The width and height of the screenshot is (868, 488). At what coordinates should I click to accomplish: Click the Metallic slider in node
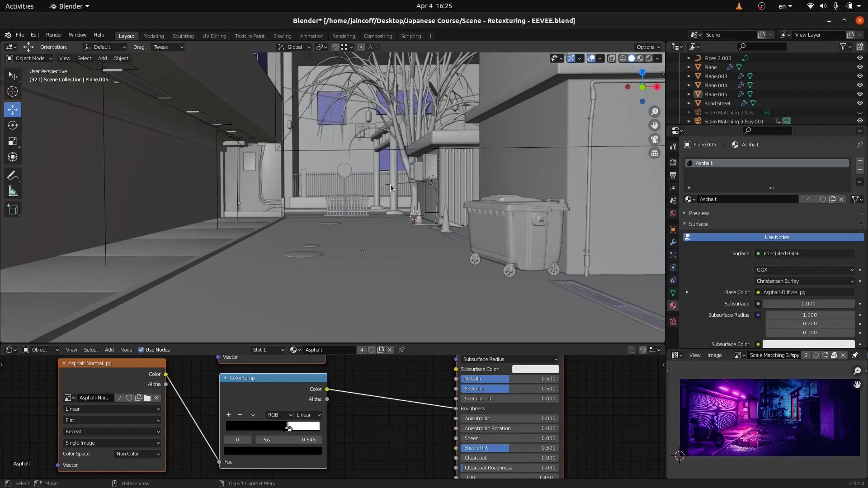click(x=509, y=379)
